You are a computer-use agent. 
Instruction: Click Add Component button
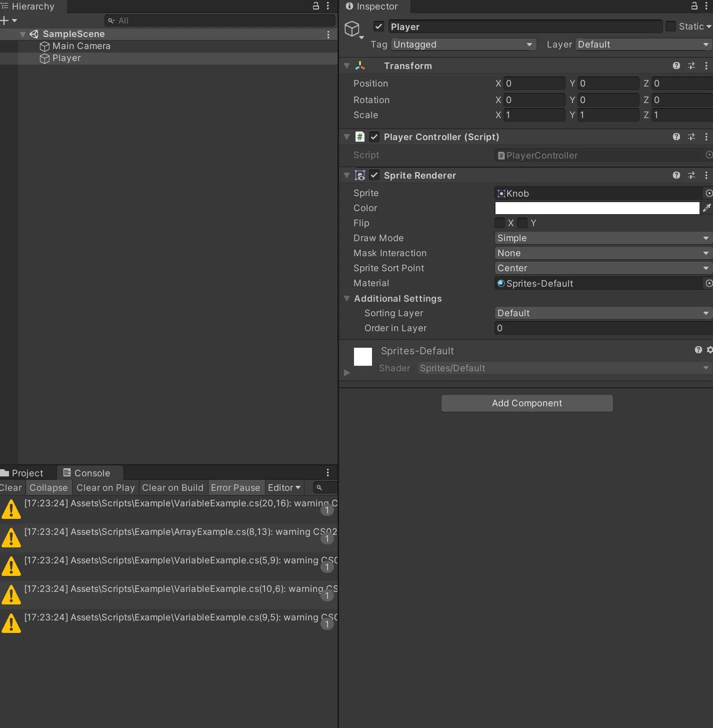(x=527, y=403)
